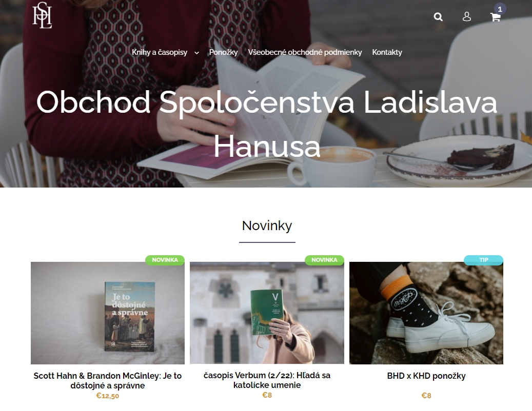Click the Novinka badge on Scott Hahn book

tap(165, 260)
